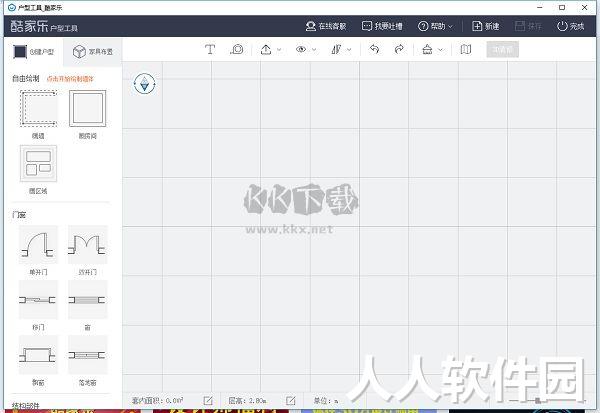Click the 新建 new button
Image resolution: width=600 pixels, height=413 pixels.
point(486,26)
